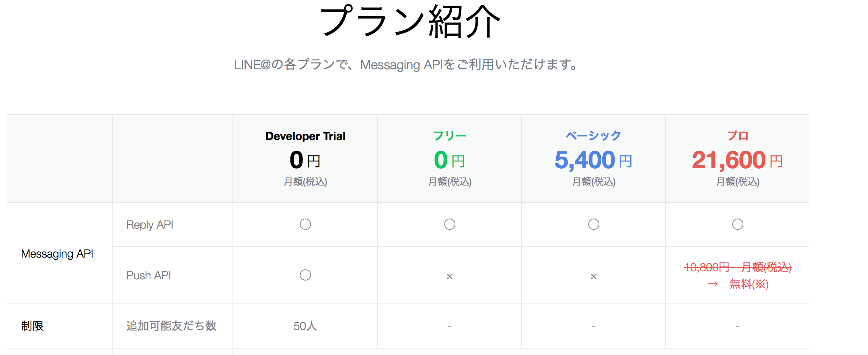
Task: Click the struck-through 10,800円 price
Action: [707, 267]
